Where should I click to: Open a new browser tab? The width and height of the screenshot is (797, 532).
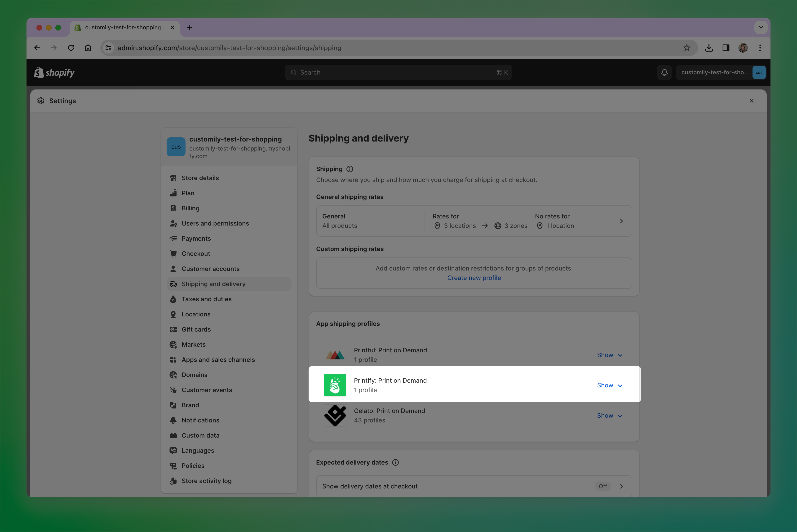[189, 27]
